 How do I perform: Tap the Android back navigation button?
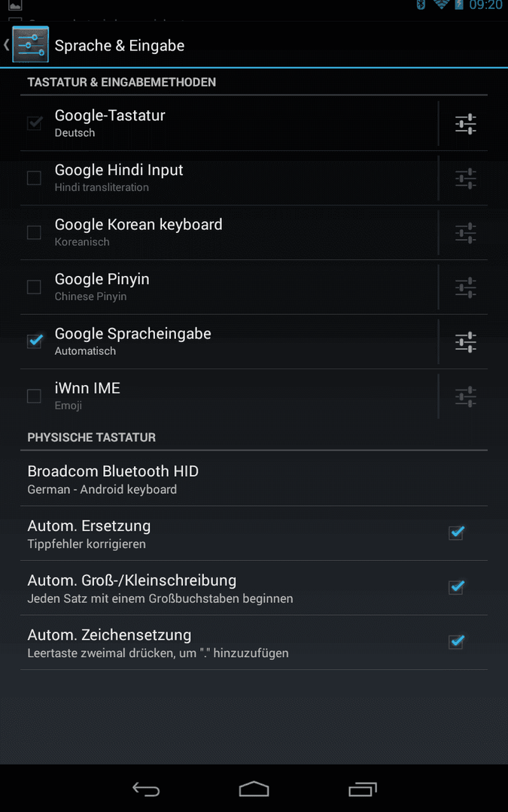[x=146, y=789]
